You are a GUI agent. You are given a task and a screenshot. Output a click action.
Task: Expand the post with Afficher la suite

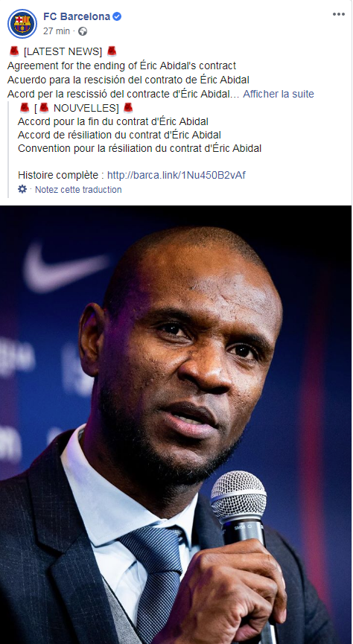pos(279,94)
